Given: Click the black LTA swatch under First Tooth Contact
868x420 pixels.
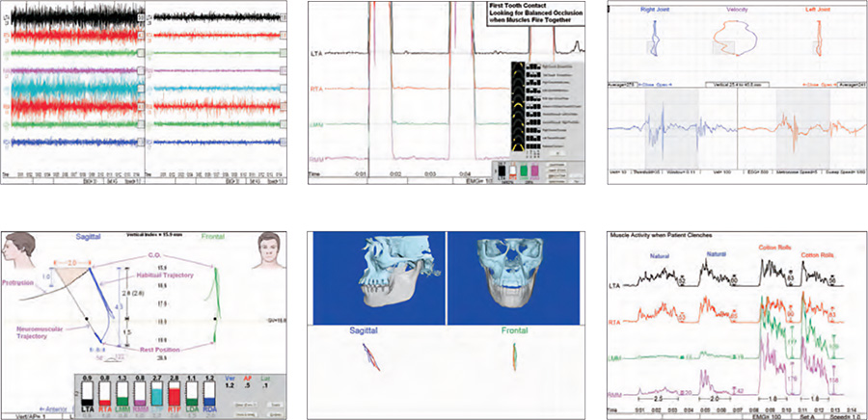Looking at the screenshot, I should [x=502, y=171].
